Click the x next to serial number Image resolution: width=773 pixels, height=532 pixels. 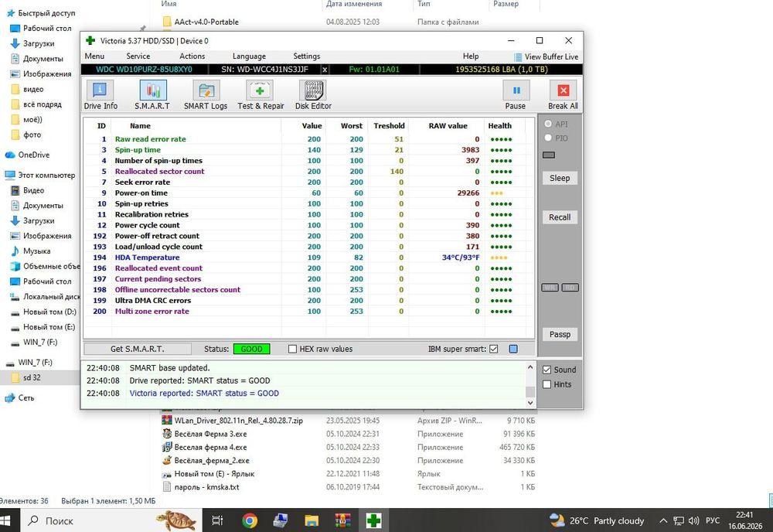pos(325,70)
